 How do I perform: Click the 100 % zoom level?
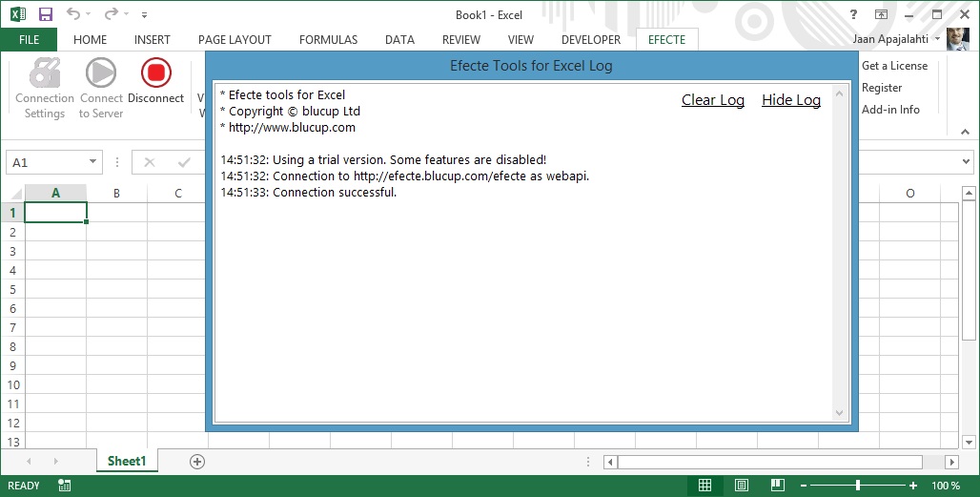click(x=946, y=486)
